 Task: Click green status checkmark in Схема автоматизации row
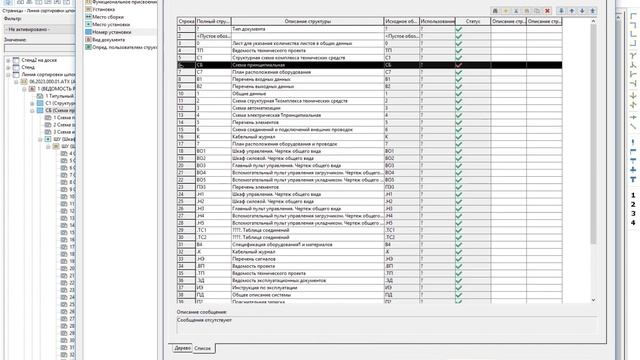click(459, 108)
